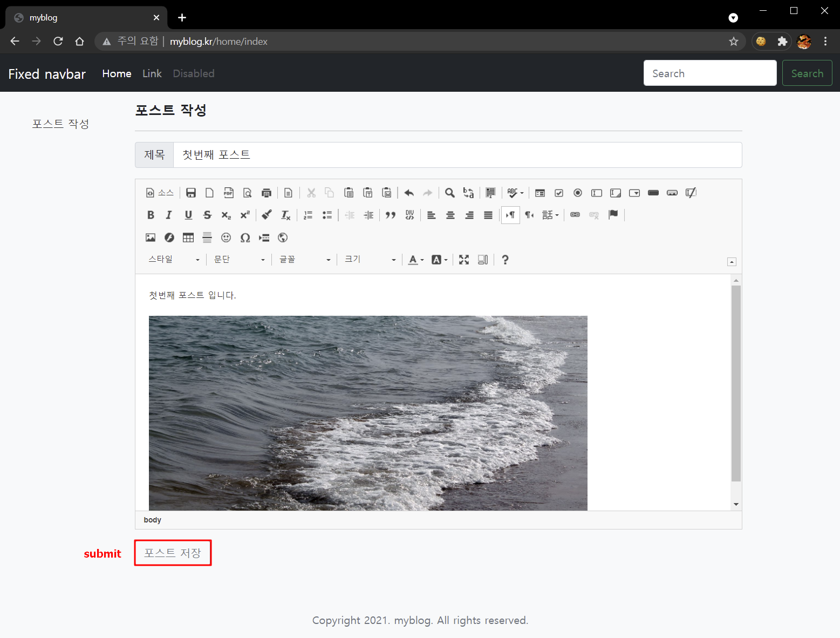Insert a radio button form element
Screen dimensions: 840x638
pos(578,193)
